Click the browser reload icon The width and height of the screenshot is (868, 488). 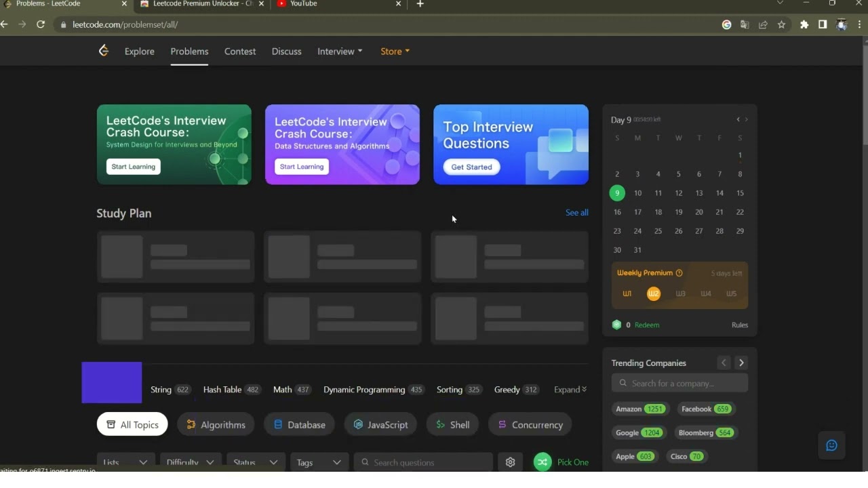(41, 24)
